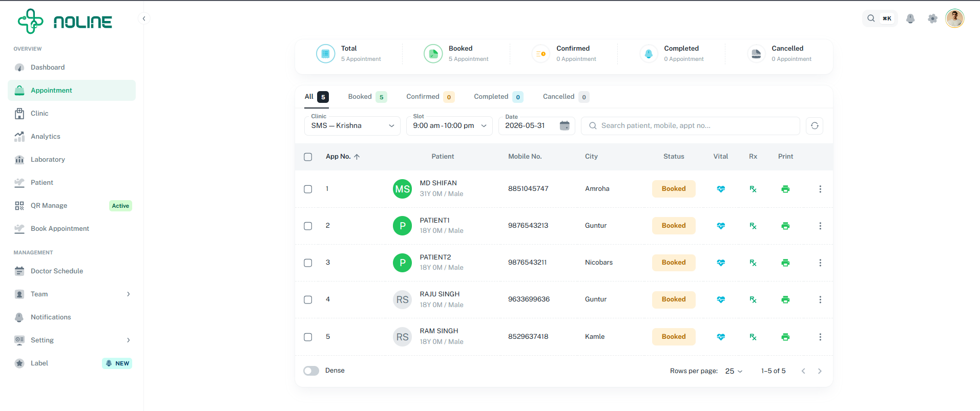The image size is (980, 411).
Task: Expand the Team sidebar submenu
Action: pos(72,294)
